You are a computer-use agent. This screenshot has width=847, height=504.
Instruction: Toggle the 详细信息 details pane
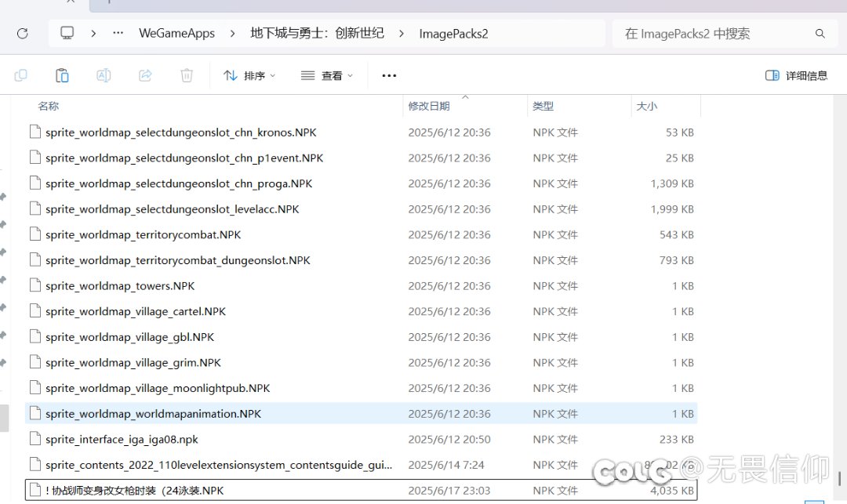(796, 75)
